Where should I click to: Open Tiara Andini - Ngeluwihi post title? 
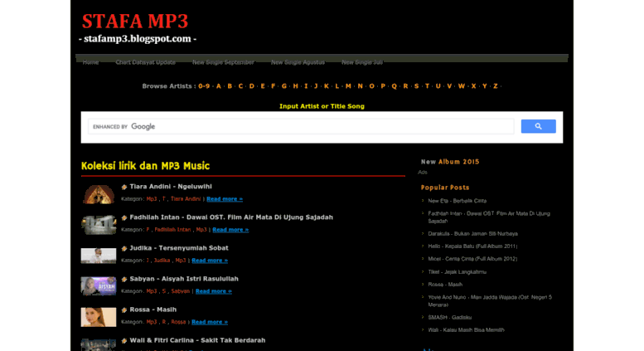click(x=171, y=187)
